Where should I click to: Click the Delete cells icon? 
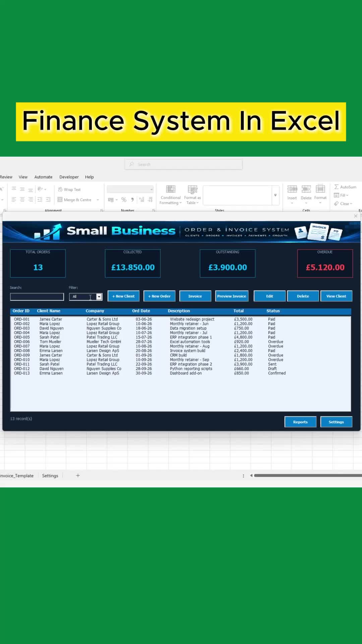pyautogui.click(x=306, y=189)
